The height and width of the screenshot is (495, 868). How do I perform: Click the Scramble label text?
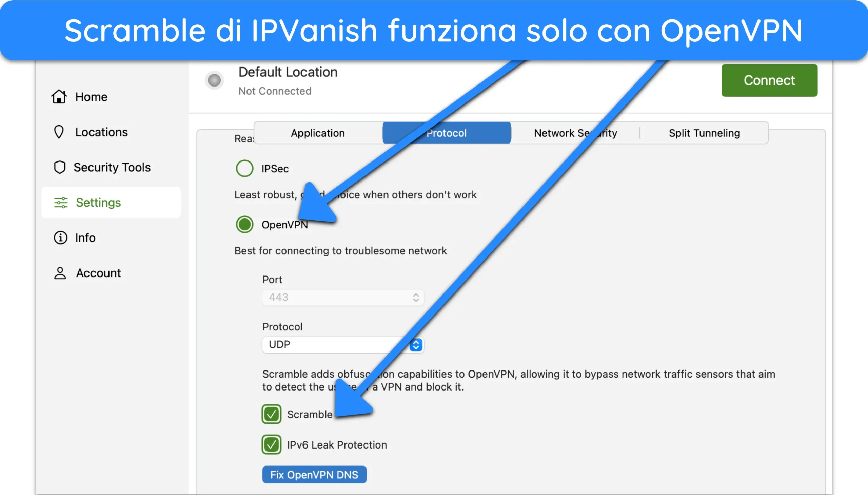310,415
